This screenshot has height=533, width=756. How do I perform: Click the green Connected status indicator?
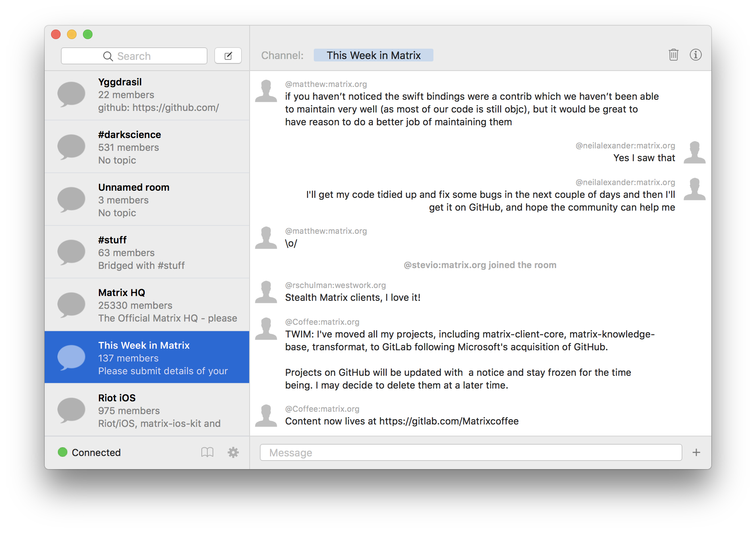coord(63,452)
